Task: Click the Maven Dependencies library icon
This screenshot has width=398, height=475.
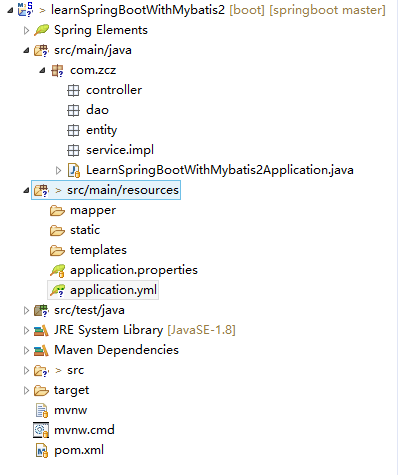Action: pyautogui.click(x=41, y=351)
